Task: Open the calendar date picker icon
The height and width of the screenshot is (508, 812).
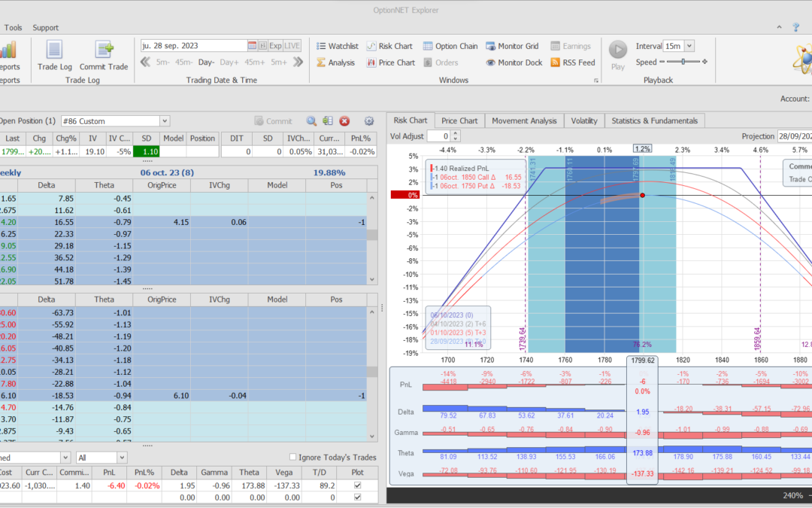Action: (252, 46)
